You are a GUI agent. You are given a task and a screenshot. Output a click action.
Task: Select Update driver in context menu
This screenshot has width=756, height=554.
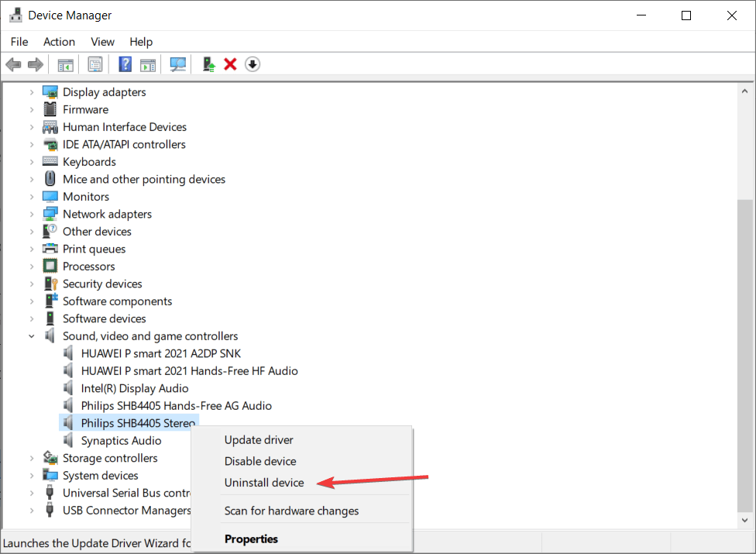259,440
